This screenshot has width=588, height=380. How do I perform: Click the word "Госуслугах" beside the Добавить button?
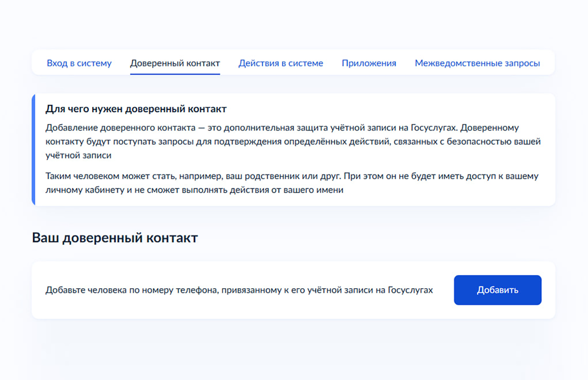410,290
